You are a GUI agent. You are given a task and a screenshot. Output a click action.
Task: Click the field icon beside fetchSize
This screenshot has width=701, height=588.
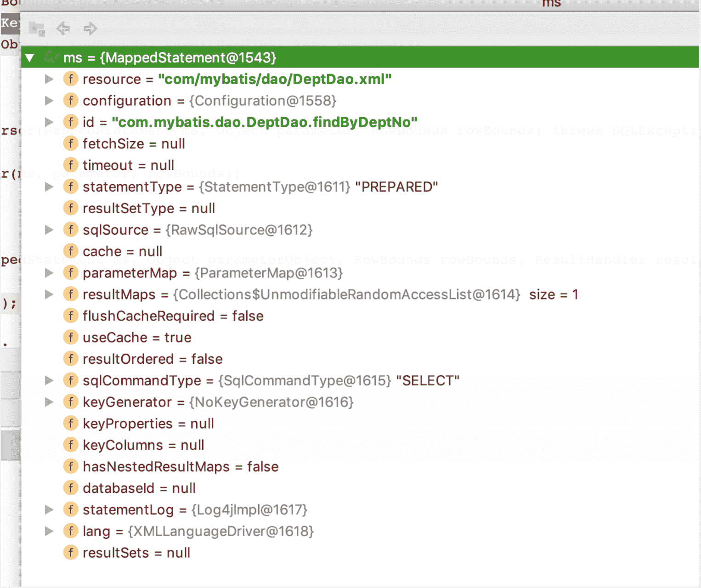pyautogui.click(x=70, y=144)
